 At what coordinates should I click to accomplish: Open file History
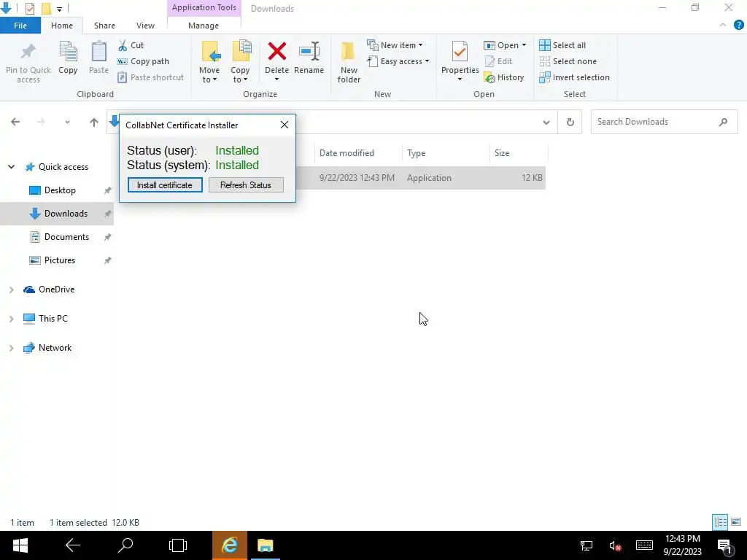[504, 77]
